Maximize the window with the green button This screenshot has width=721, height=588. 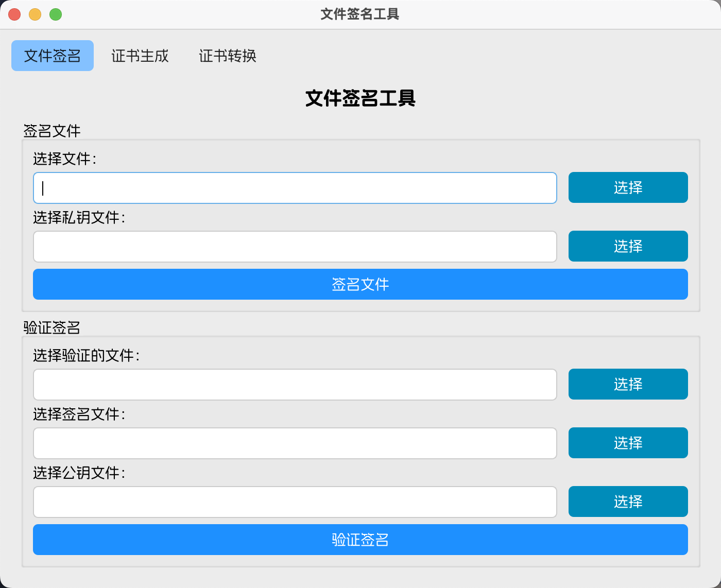[56, 14]
